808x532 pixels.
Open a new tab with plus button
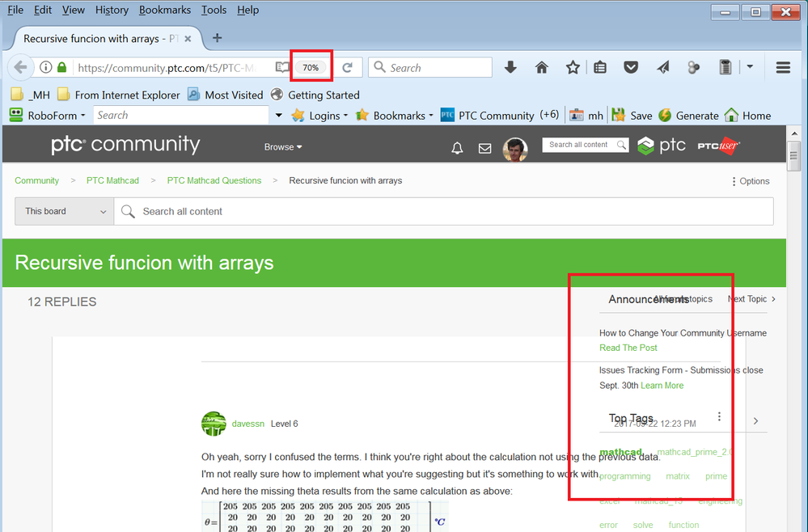tap(217, 38)
